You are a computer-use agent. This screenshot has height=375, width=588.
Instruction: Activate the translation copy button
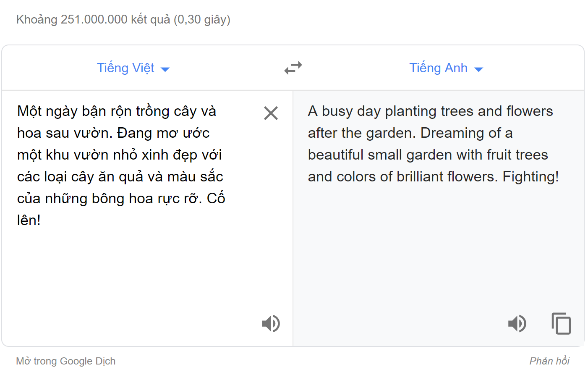(561, 323)
